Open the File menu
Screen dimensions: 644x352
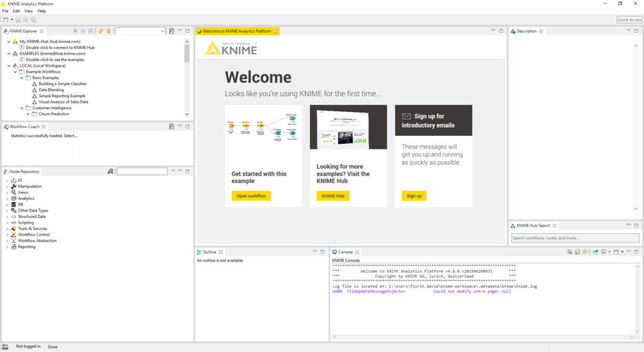[x=5, y=11]
